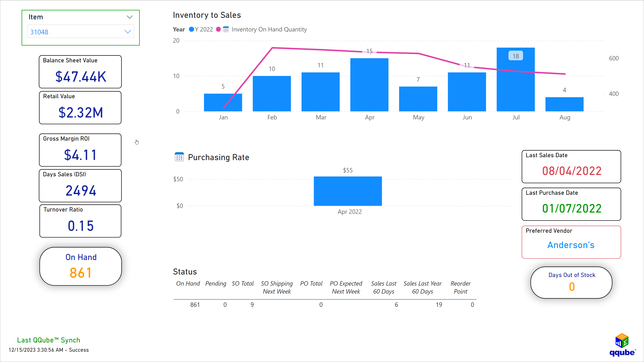Click the pink Inventory On Hand legend dot
The image size is (644, 362).
pos(219,29)
